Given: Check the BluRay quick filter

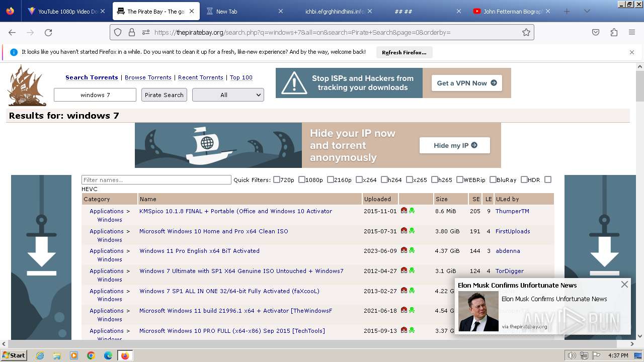Looking at the screenshot, I should point(493,179).
